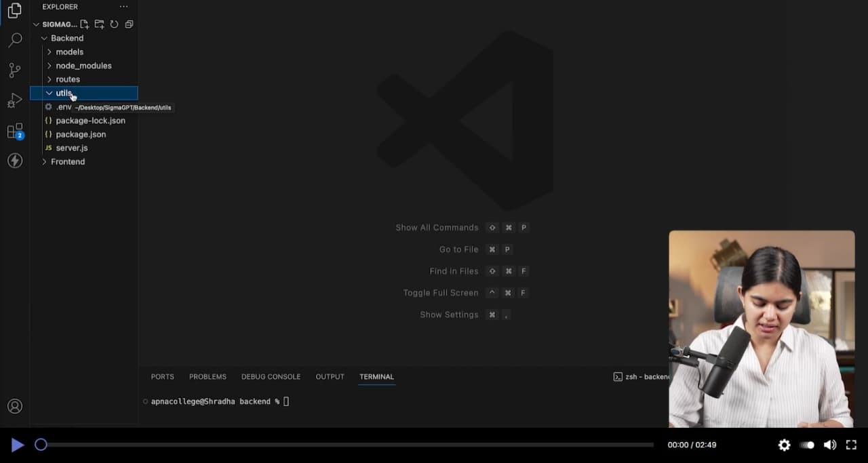Image resolution: width=868 pixels, height=463 pixels.
Task: Switch to the DEBUG CONSOLE tab
Action: [271, 377]
